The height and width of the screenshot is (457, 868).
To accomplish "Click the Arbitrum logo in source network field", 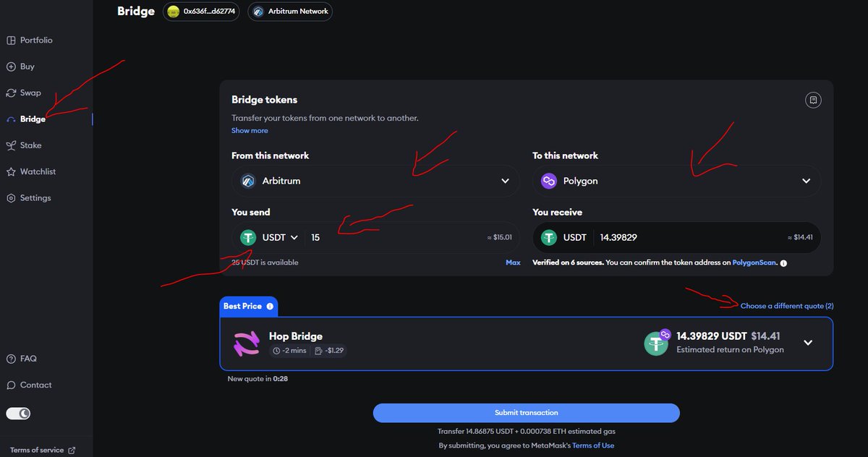I will point(248,181).
